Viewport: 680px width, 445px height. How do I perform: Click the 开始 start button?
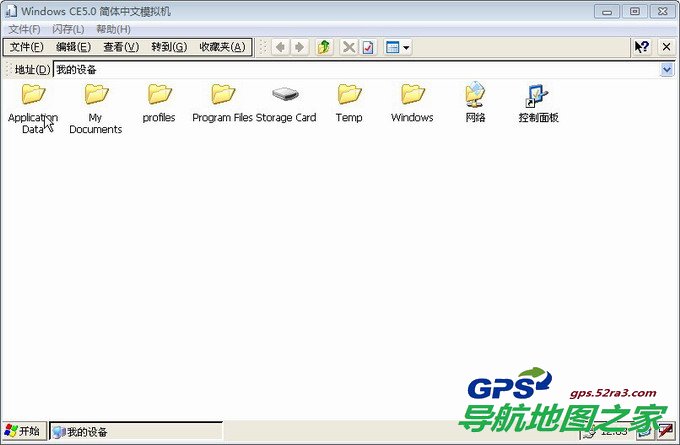click(x=23, y=431)
